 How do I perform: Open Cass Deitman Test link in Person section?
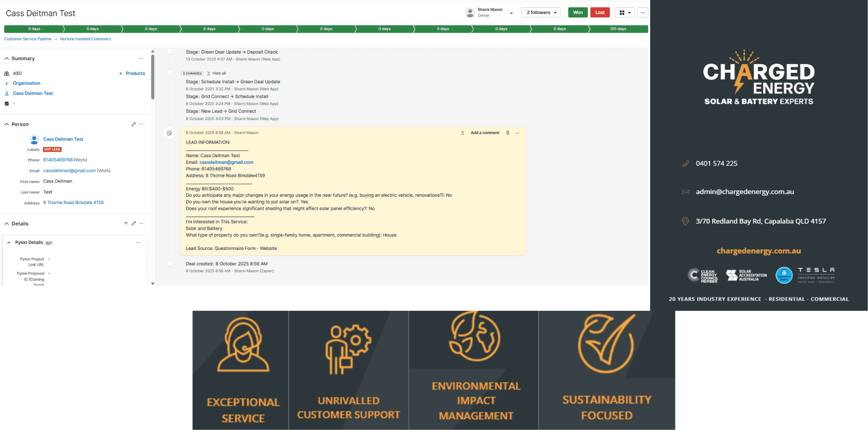[63, 139]
